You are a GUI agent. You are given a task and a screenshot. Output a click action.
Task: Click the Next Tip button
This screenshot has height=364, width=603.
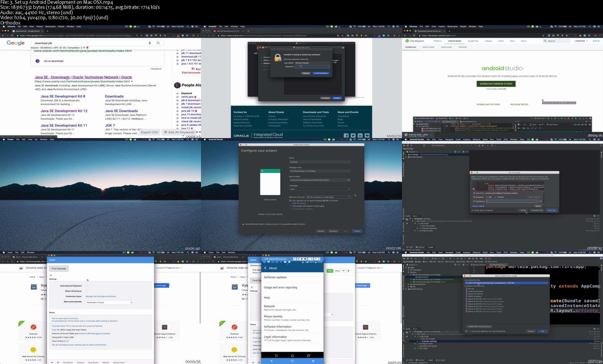(x=551, y=210)
